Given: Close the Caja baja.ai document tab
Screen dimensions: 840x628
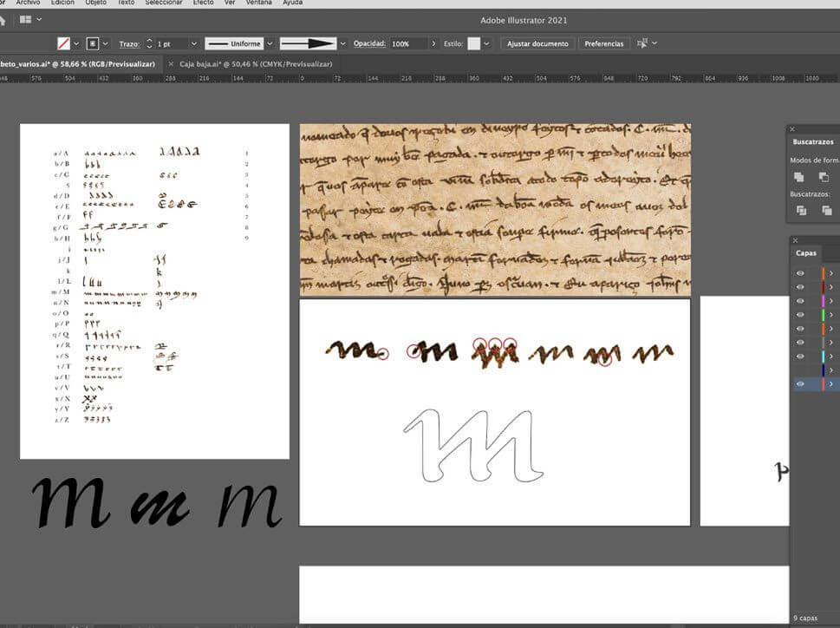Looking at the screenshot, I should coord(171,63).
